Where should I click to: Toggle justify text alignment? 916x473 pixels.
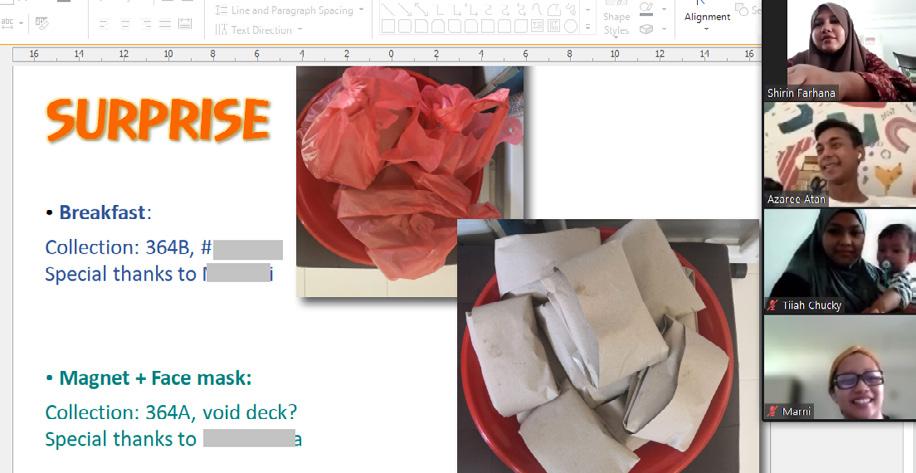coord(165,24)
